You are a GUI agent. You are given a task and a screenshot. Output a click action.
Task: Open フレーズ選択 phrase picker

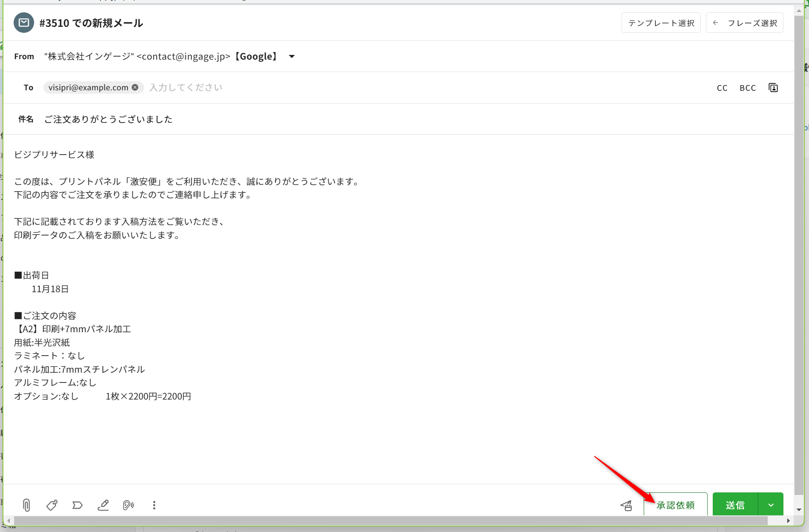(x=745, y=23)
